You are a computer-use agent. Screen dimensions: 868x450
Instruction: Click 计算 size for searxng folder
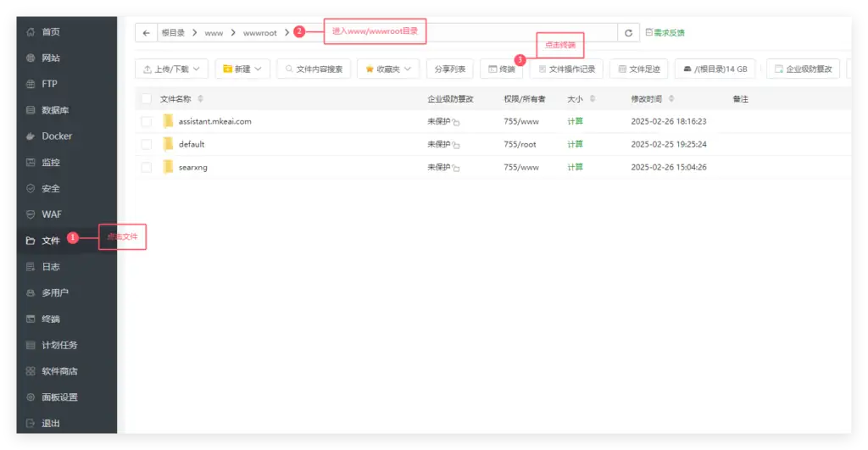point(576,167)
